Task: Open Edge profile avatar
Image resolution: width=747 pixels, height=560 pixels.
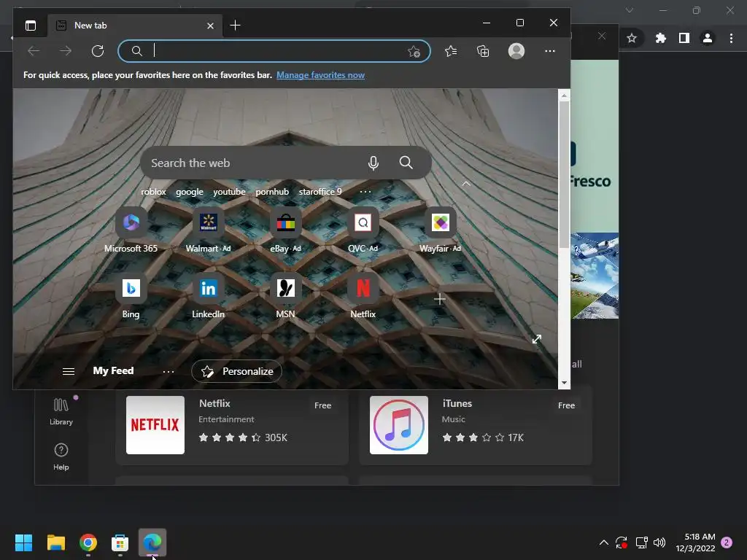Action: [x=516, y=51]
